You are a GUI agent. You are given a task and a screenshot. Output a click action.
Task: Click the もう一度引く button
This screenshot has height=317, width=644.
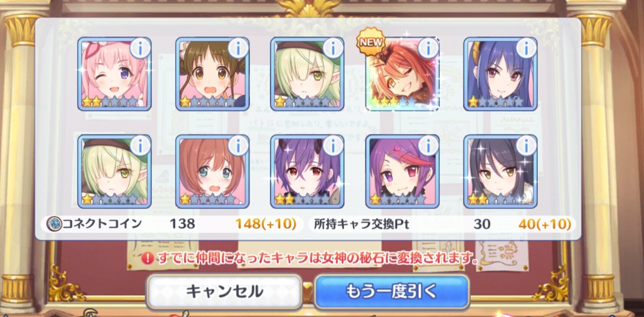click(391, 292)
